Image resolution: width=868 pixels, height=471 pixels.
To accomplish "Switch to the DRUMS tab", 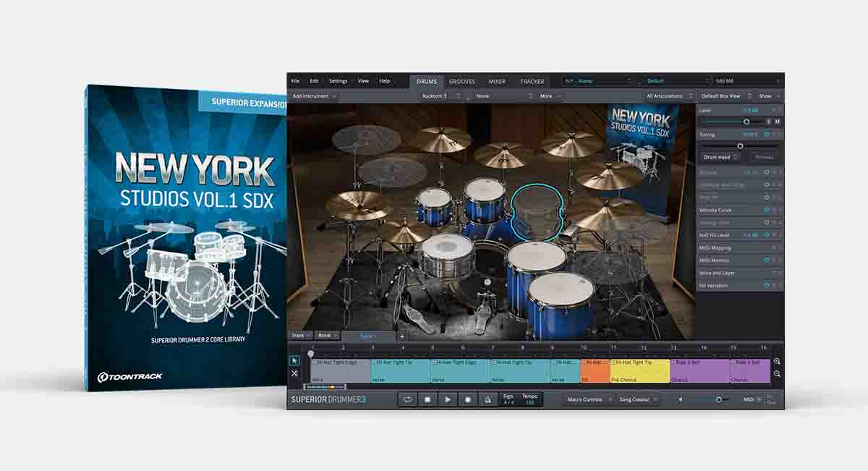I will tap(427, 82).
